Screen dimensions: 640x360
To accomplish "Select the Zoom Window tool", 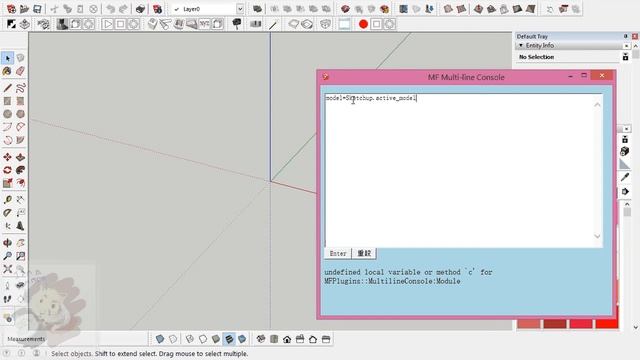I will click(x=20, y=256).
